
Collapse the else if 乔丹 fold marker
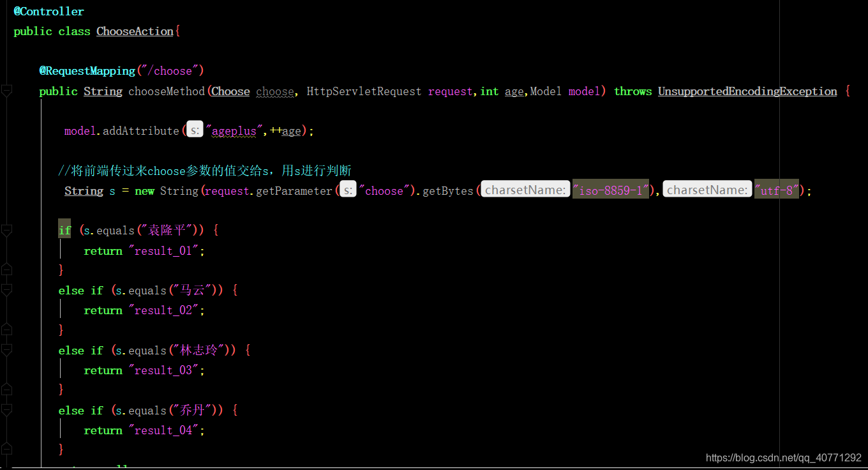click(x=6, y=411)
